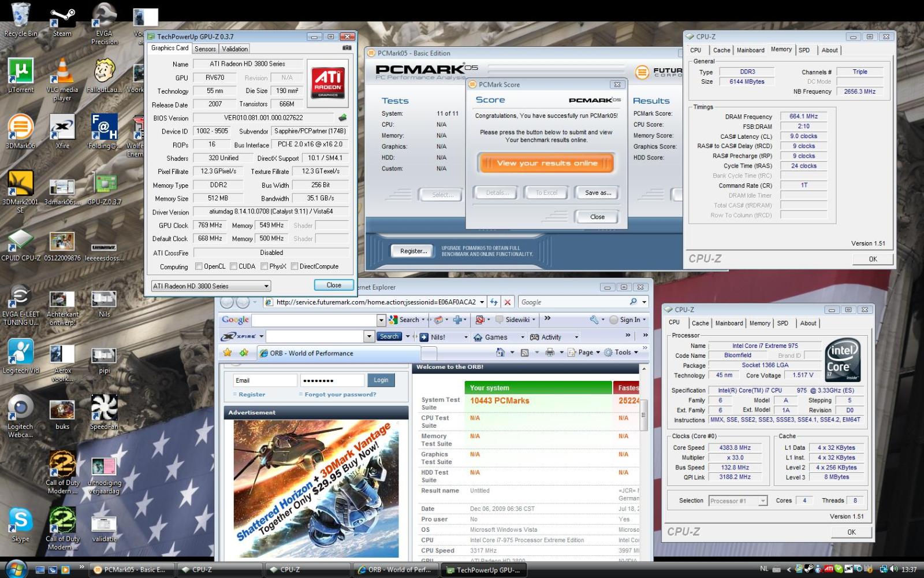The image size is (924, 578).
Task: Switch to ORB - World of Perf taskbar button
Action: click(x=396, y=570)
